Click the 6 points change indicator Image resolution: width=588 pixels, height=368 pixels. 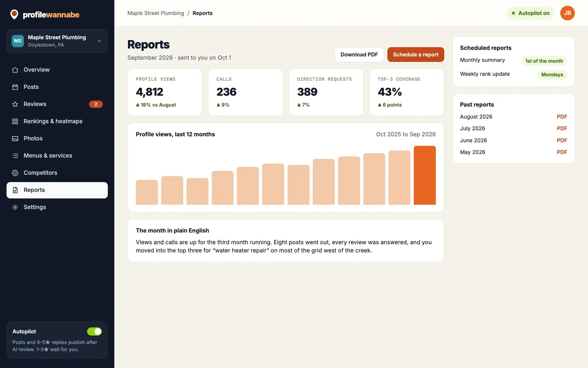pyautogui.click(x=390, y=105)
